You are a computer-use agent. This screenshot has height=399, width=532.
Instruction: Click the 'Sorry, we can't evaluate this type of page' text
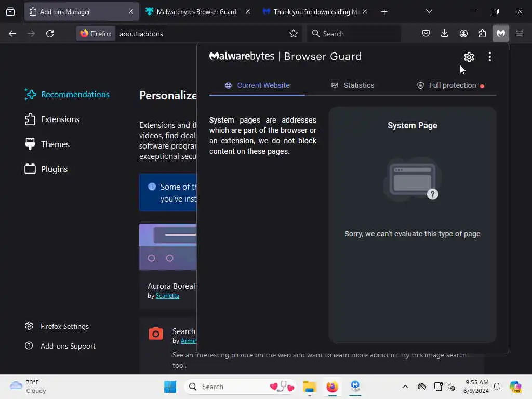tap(412, 234)
